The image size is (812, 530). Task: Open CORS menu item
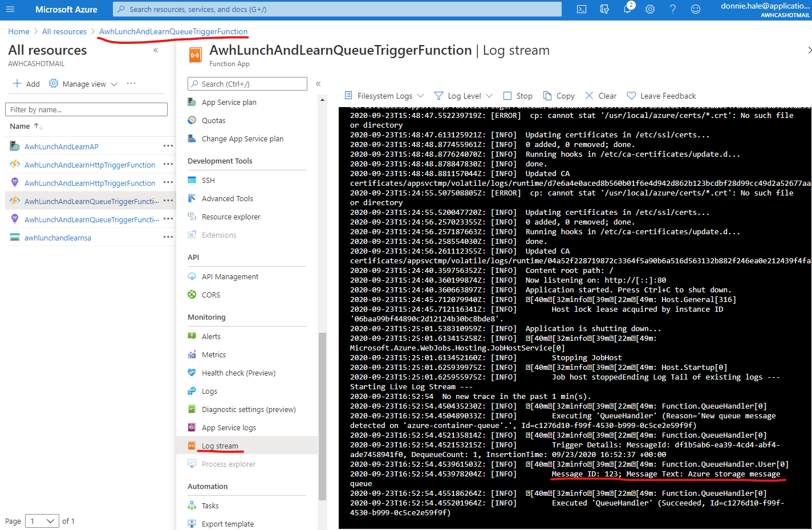pos(210,295)
